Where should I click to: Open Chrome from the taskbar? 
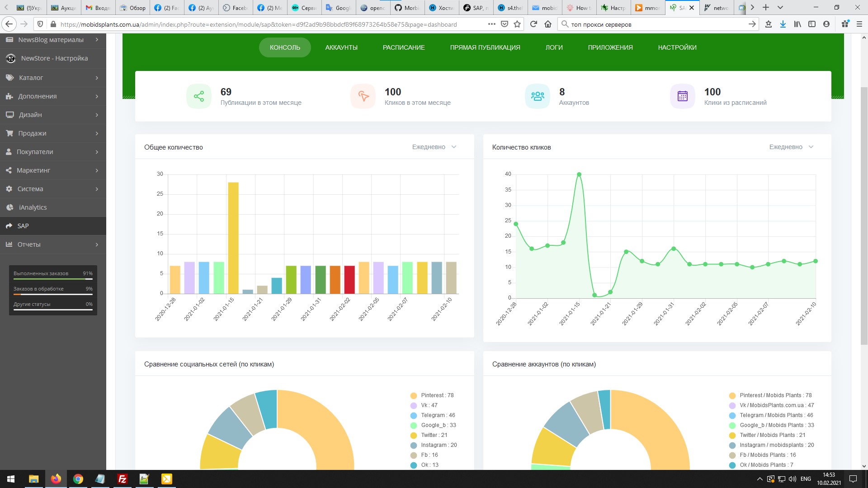[78, 479]
